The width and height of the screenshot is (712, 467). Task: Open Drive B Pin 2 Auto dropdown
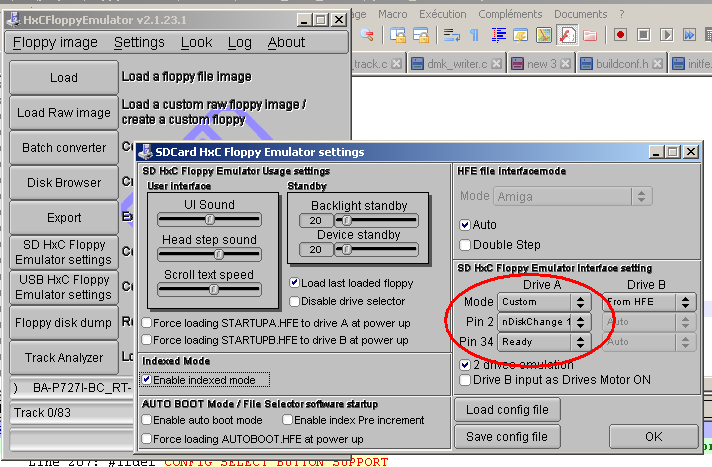[649, 322]
